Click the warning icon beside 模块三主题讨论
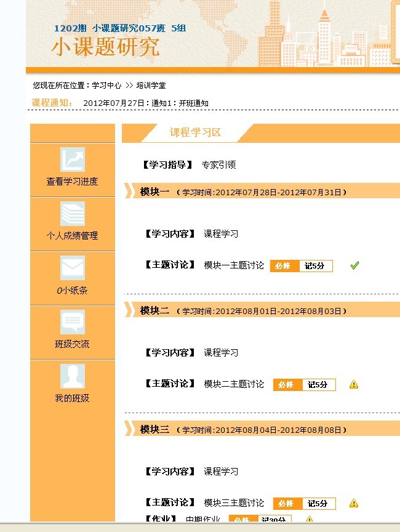The image size is (400, 532). (x=354, y=503)
